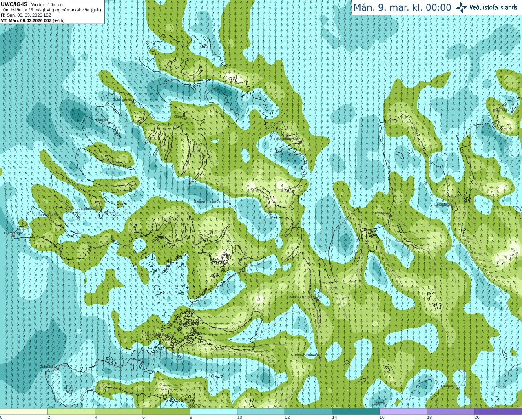Click the legend value '16'
The image size is (522, 420).
[382, 417]
